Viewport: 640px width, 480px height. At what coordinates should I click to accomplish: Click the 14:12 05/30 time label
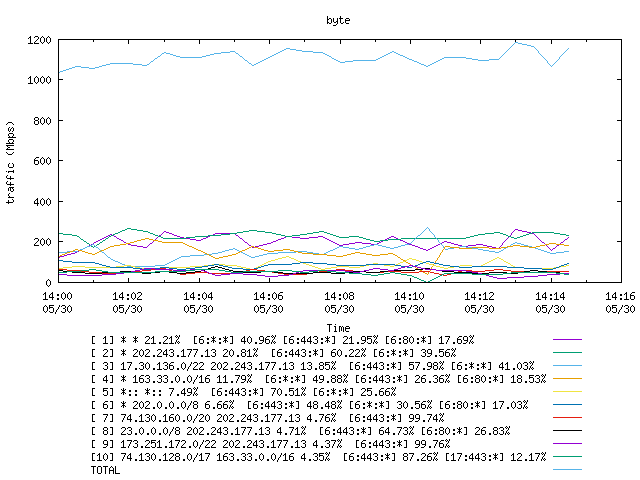479,302
